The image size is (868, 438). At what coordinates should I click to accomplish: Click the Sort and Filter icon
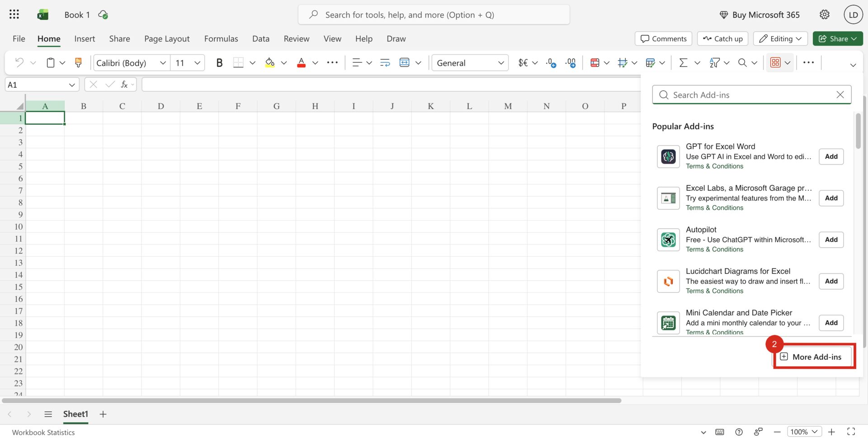click(x=715, y=63)
